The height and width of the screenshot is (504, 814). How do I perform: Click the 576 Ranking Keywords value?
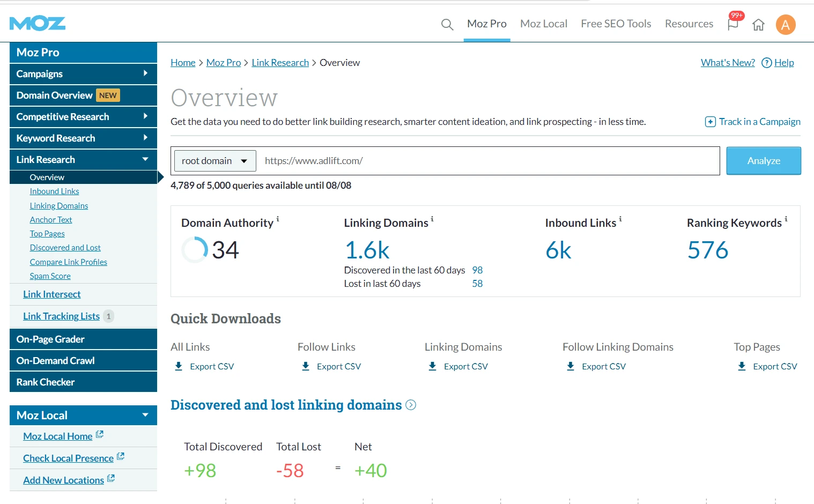(708, 250)
